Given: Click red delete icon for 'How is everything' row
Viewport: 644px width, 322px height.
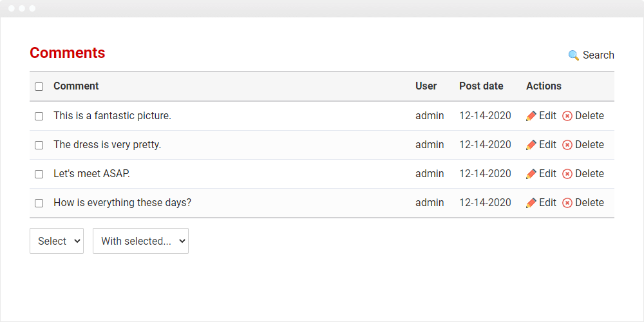Looking at the screenshot, I should click(567, 203).
